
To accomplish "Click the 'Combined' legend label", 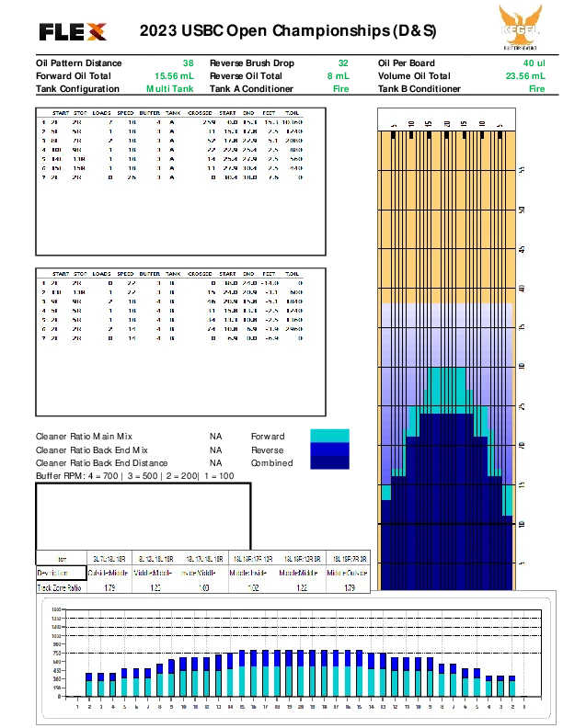I will click(271, 463).
